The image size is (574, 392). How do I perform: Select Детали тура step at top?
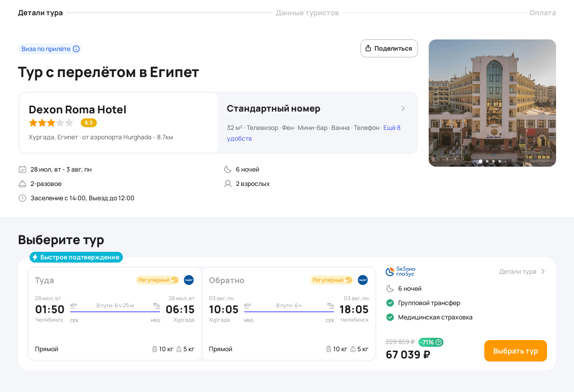40,13
